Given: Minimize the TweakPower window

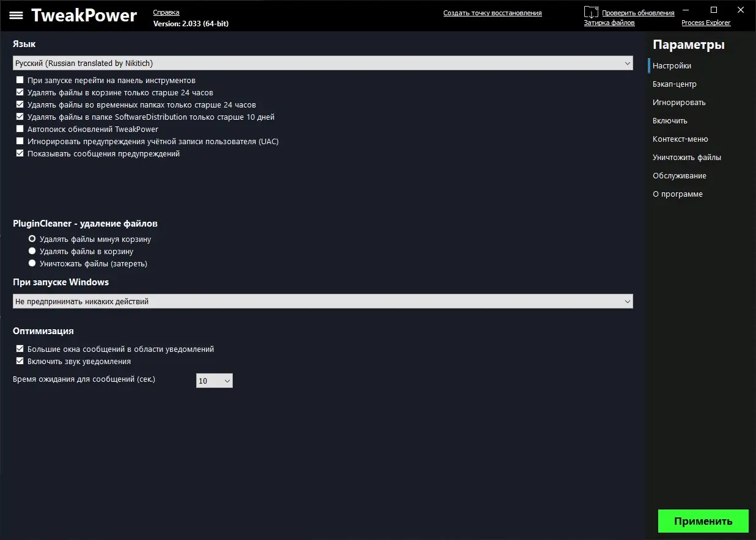Looking at the screenshot, I should coord(686,10).
